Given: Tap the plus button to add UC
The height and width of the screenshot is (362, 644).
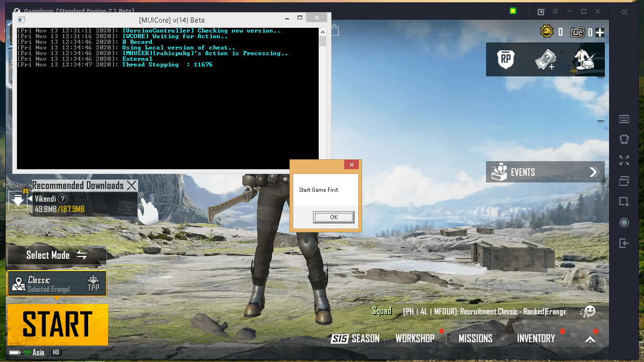Looking at the screenshot, I should pyautogui.click(x=600, y=33).
